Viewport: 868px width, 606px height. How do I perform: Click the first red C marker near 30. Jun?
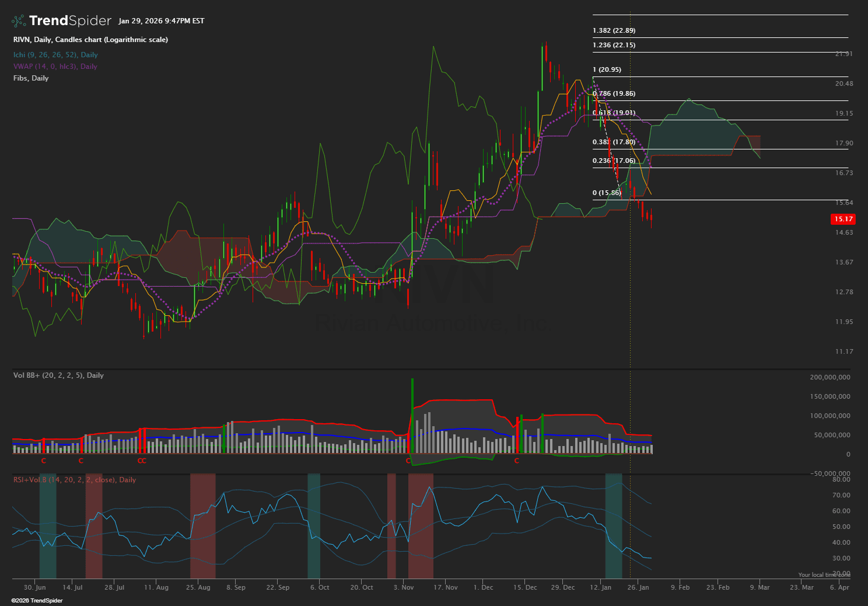pyautogui.click(x=43, y=461)
